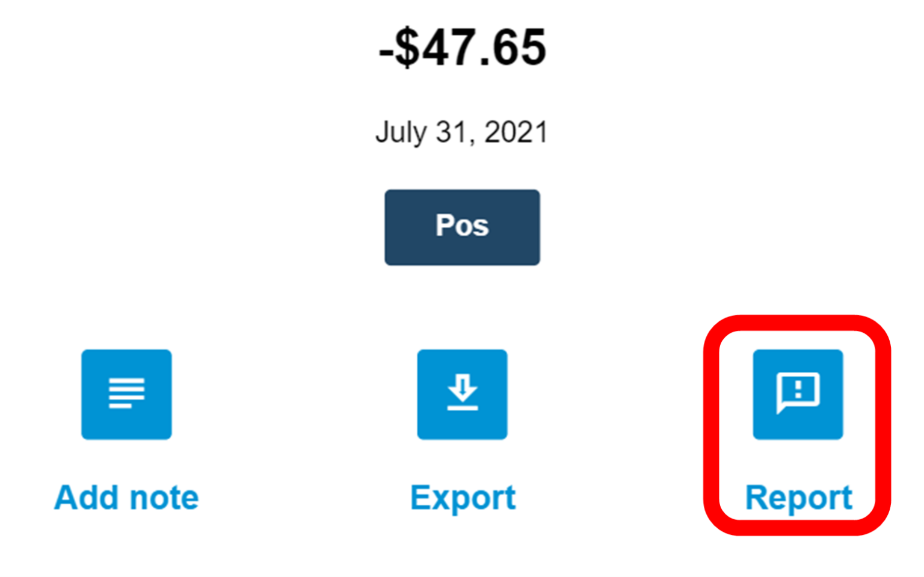Click the Export download icon
The height and width of the screenshot is (577, 924).
[x=462, y=394]
